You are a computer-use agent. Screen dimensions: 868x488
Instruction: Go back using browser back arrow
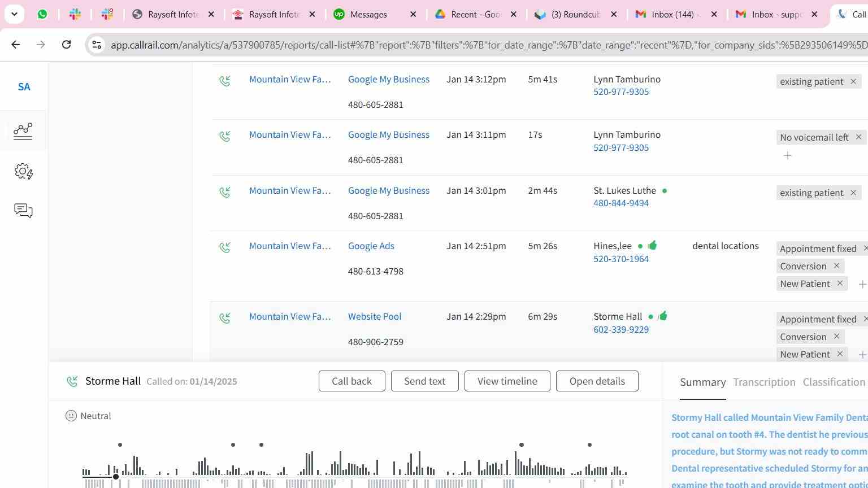[x=15, y=44]
